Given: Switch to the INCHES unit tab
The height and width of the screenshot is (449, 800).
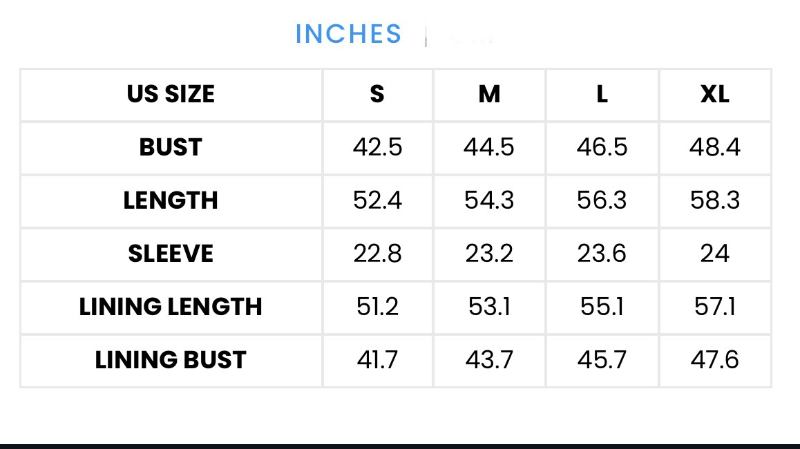Looking at the screenshot, I should (348, 34).
